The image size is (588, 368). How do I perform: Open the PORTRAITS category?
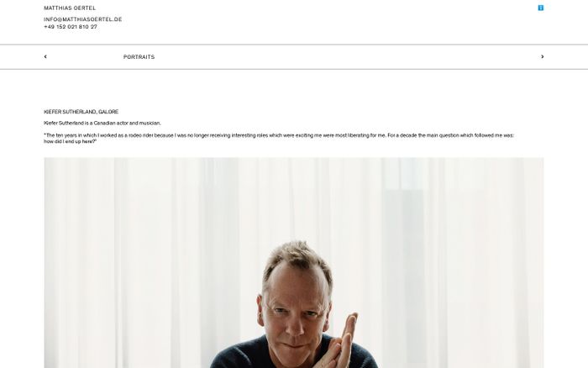pyautogui.click(x=139, y=57)
